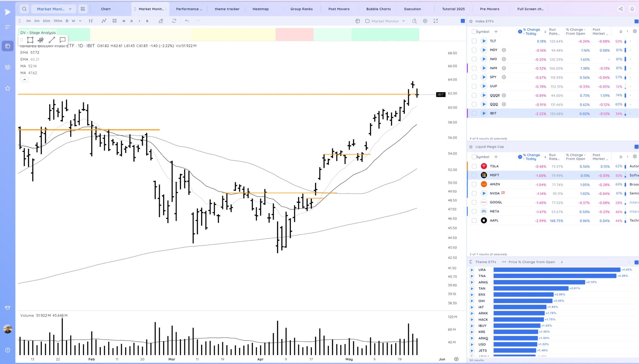The width and height of the screenshot is (639, 364).
Task: Click the undo arrow in the chart toolbar
Action: (187, 21)
